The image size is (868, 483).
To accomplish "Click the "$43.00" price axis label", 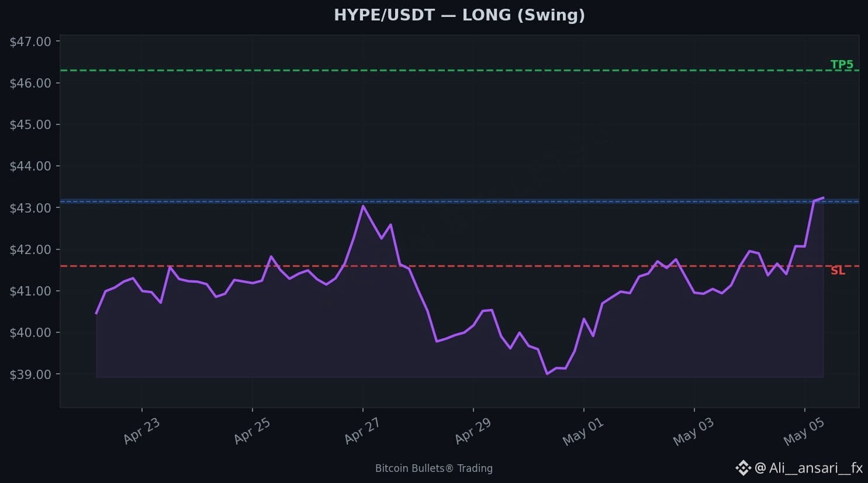I will click(x=30, y=208).
